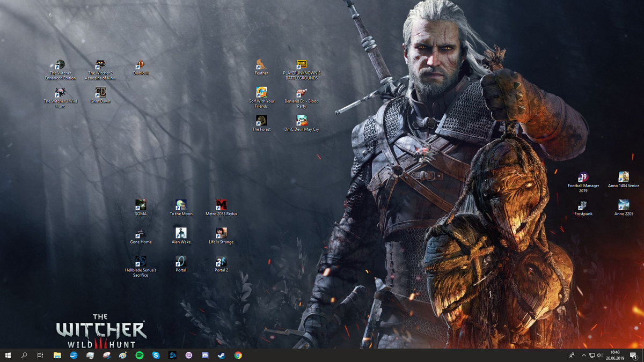Open the Windows Start menu
Image resolution: width=644 pixels, height=362 pixels.
(8, 355)
